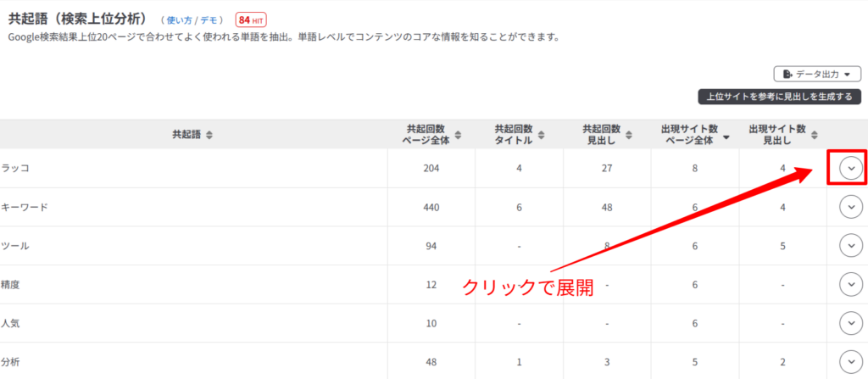Sort by 出現サイト数 見出し column

coord(814,135)
